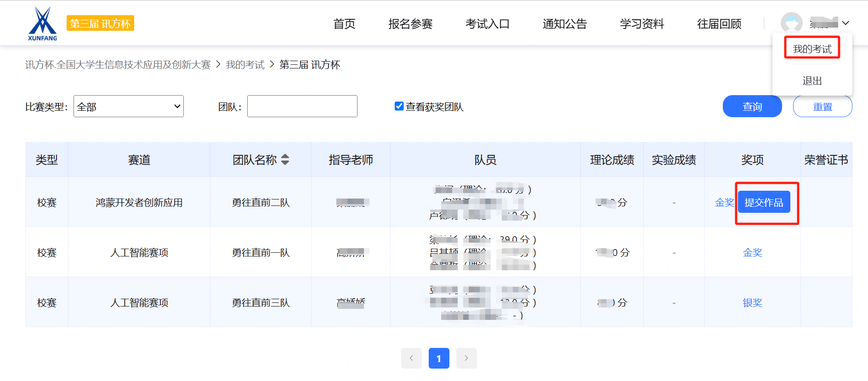This screenshot has height=381, width=868.
Task: Toggle 查看获奖团队 checkbox
Action: click(399, 106)
